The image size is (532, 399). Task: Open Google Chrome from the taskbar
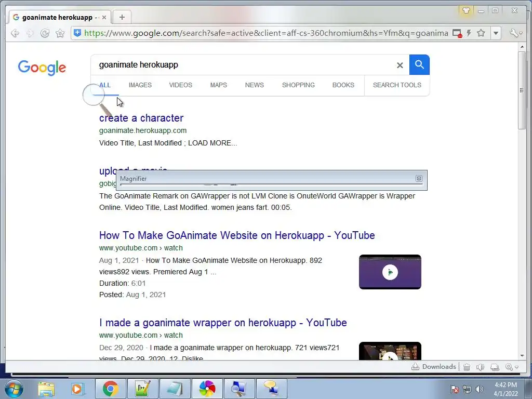(110, 389)
